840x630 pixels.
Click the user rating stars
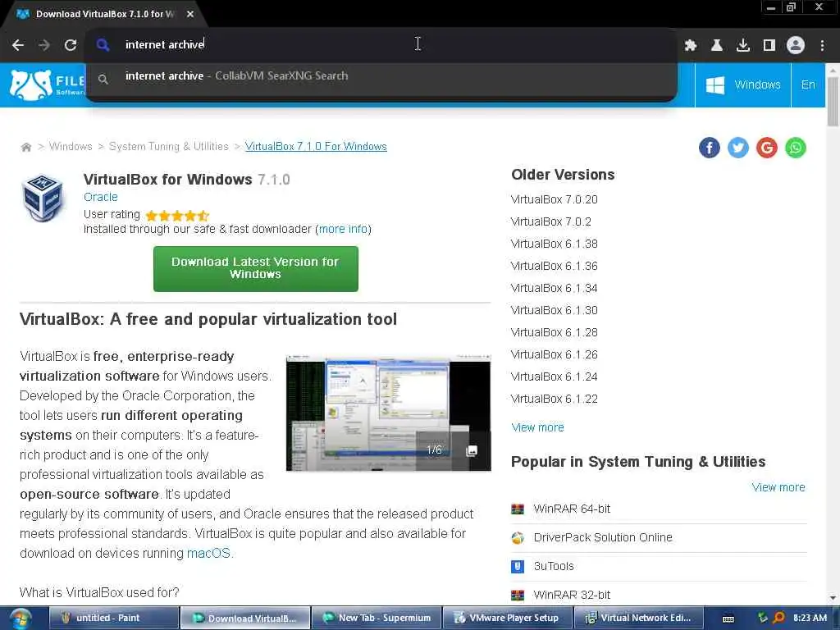pyautogui.click(x=177, y=216)
